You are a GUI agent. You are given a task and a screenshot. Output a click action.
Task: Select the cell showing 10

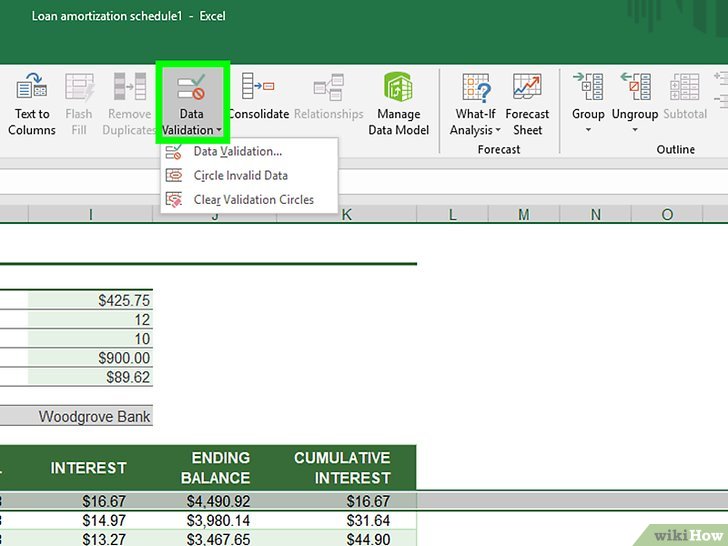pos(91,338)
